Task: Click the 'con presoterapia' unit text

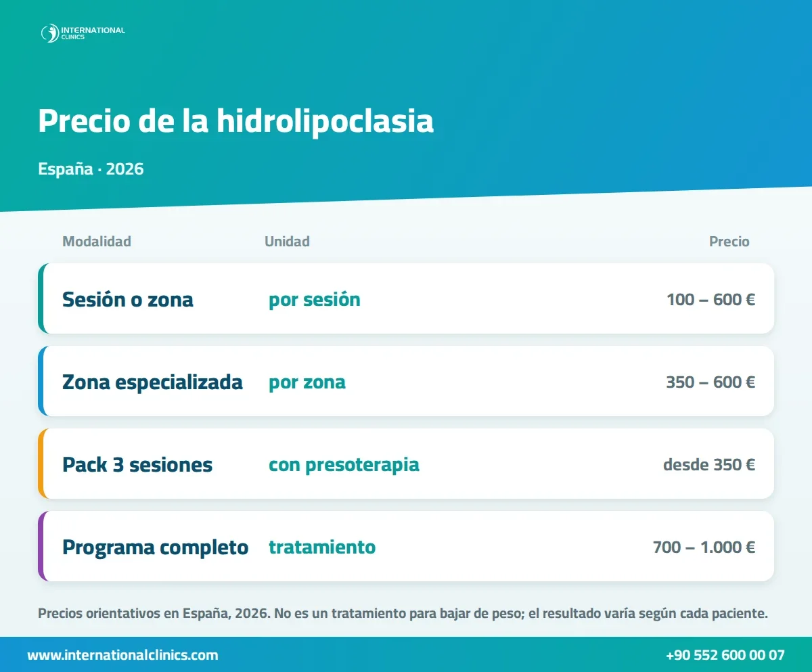Action: (344, 465)
